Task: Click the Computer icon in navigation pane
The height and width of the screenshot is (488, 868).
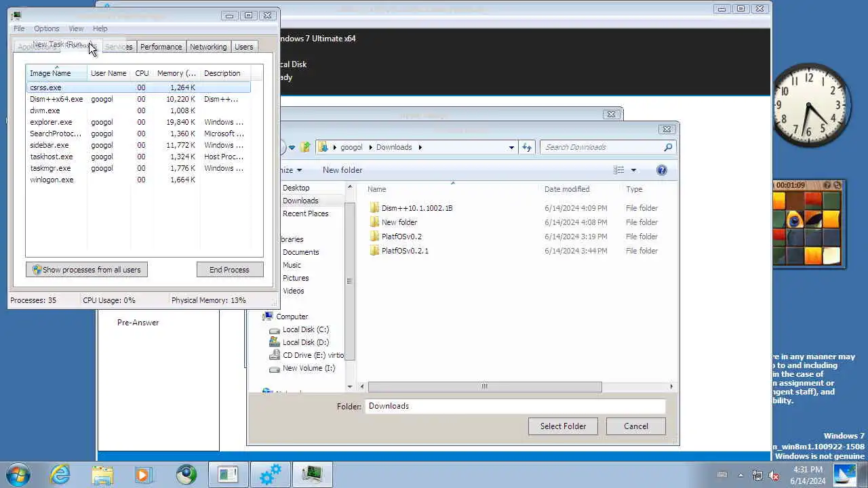Action: click(268, 317)
